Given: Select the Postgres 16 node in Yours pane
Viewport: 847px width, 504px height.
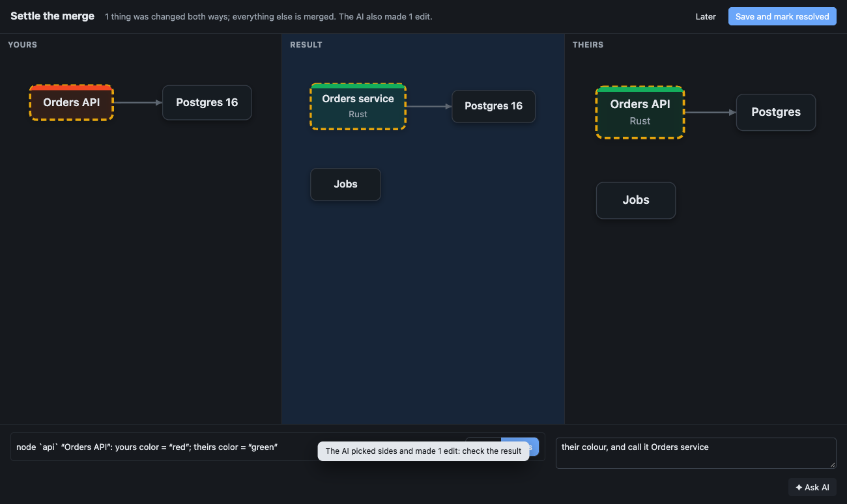Looking at the screenshot, I should (207, 102).
